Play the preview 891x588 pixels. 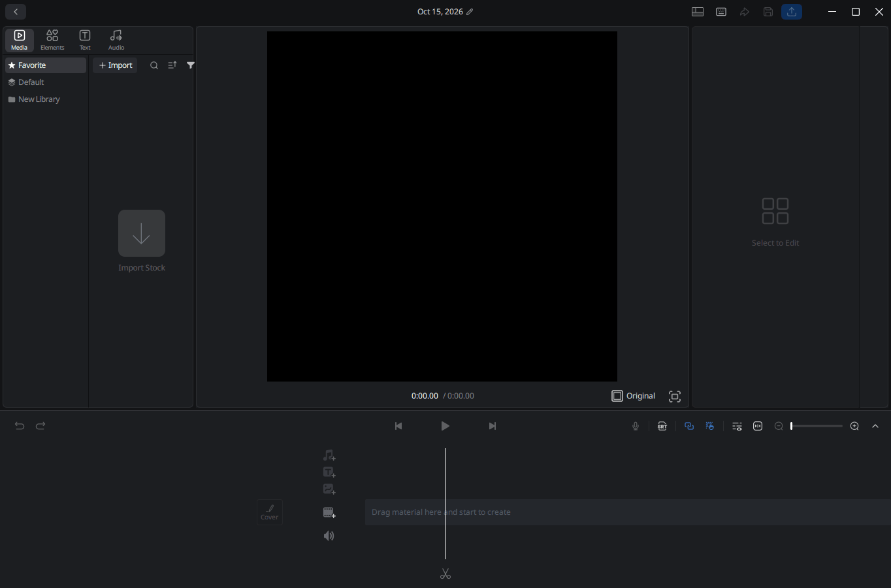click(x=445, y=426)
